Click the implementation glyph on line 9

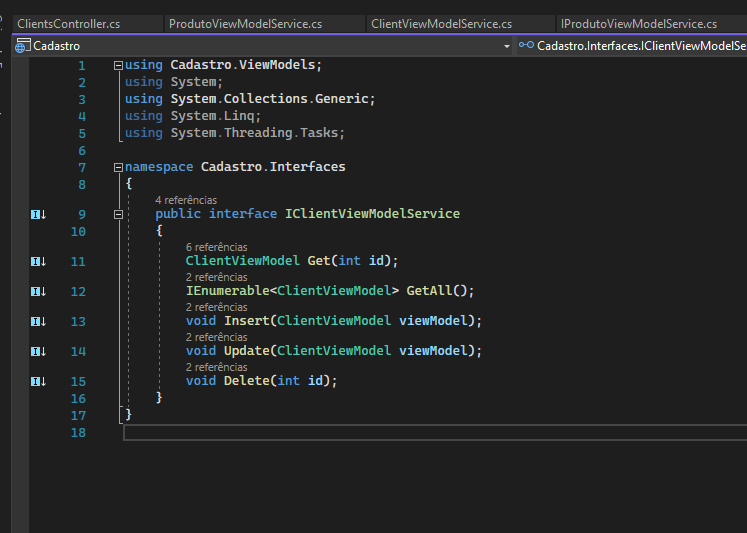coord(39,214)
